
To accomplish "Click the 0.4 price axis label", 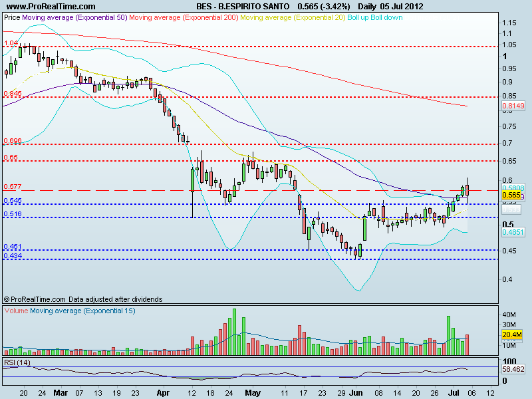I will (507, 280).
